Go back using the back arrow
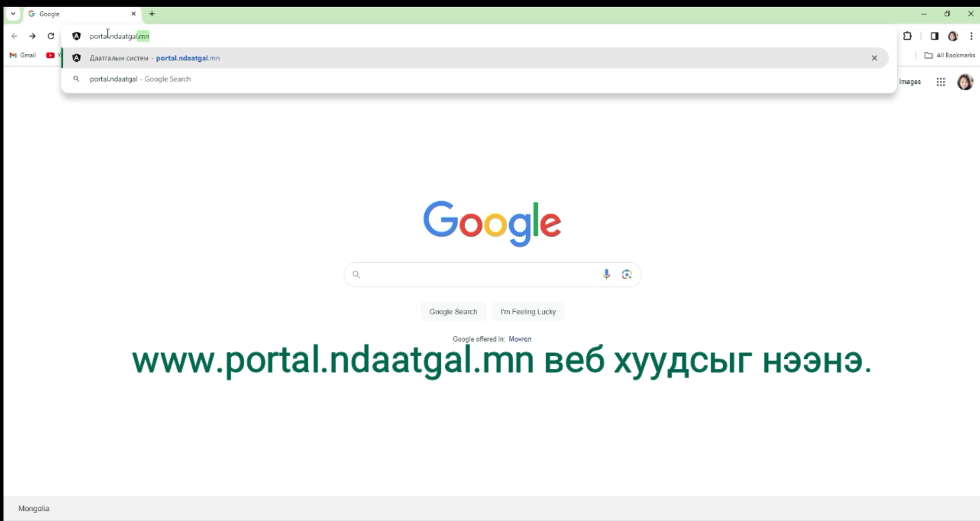 pyautogui.click(x=15, y=36)
